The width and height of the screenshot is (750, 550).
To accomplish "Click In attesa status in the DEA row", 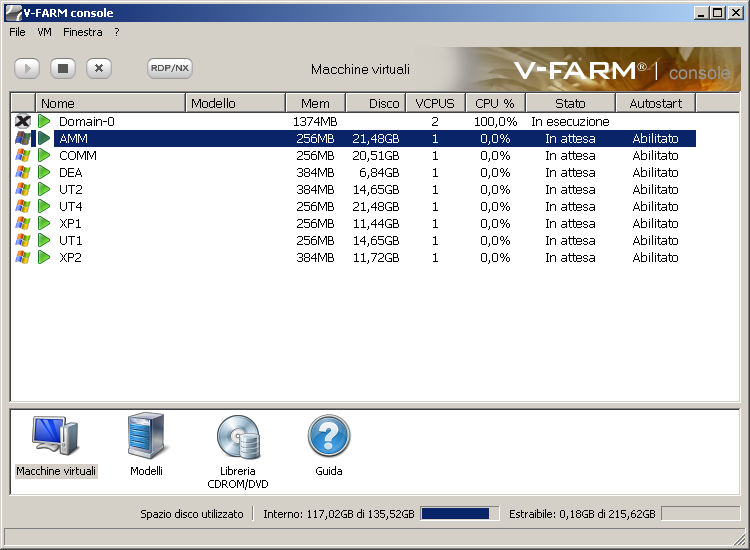I will (570, 173).
